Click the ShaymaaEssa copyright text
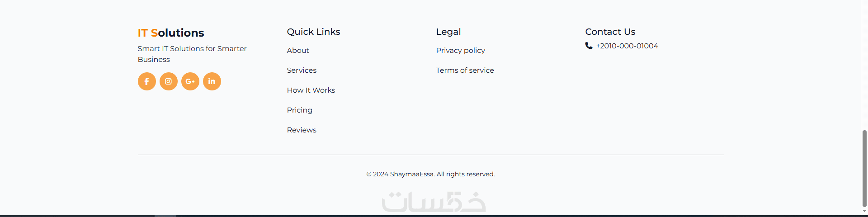868x217 pixels. [430, 175]
